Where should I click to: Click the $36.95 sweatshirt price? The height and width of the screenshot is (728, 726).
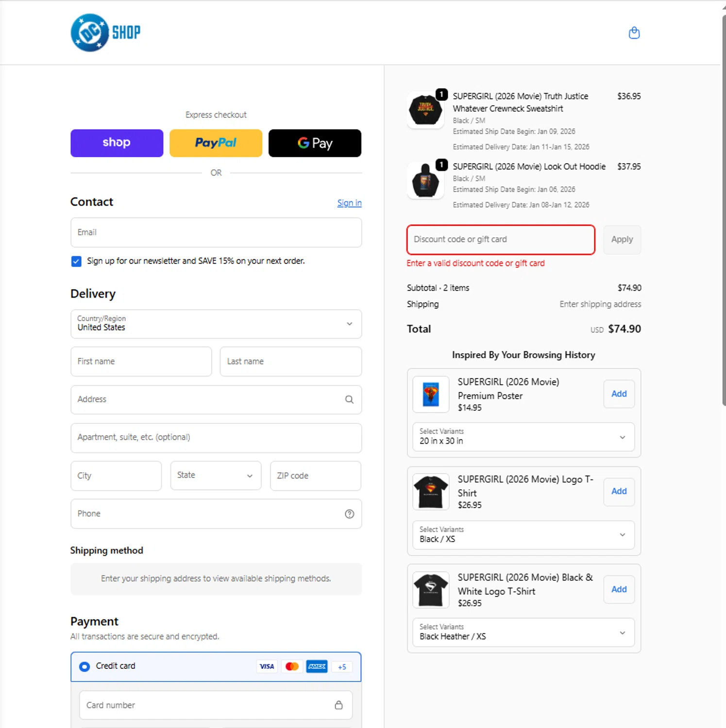coord(629,96)
